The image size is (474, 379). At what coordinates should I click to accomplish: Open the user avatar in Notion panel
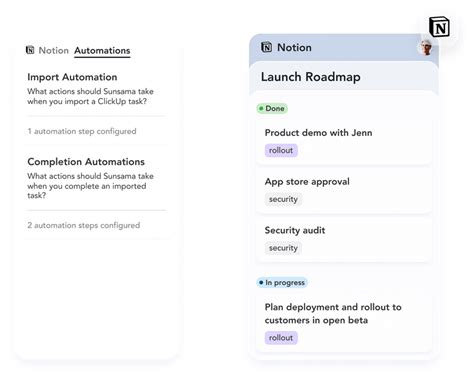tap(426, 47)
